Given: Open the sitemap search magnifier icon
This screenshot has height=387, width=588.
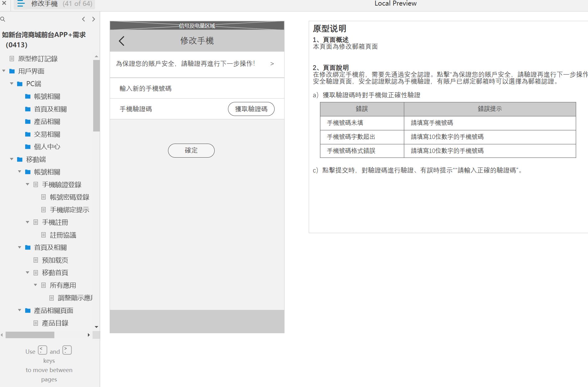Looking at the screenshot, I should click(x=3, y=19).
